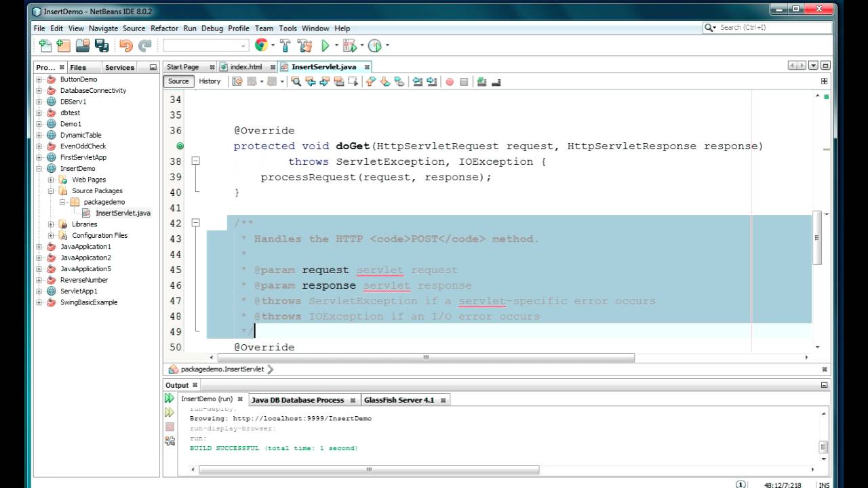Click the Output panel horizontal scrollbar
868x488 pixels.
(x=369, y=469)
